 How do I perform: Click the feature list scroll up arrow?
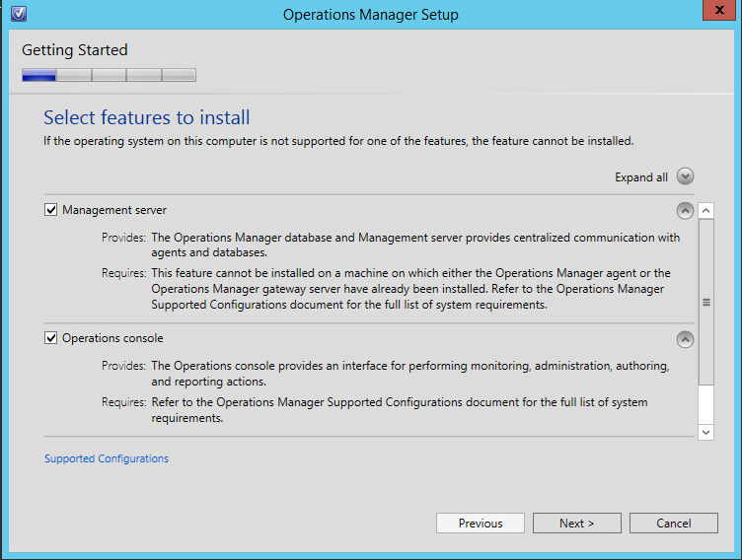706,210
